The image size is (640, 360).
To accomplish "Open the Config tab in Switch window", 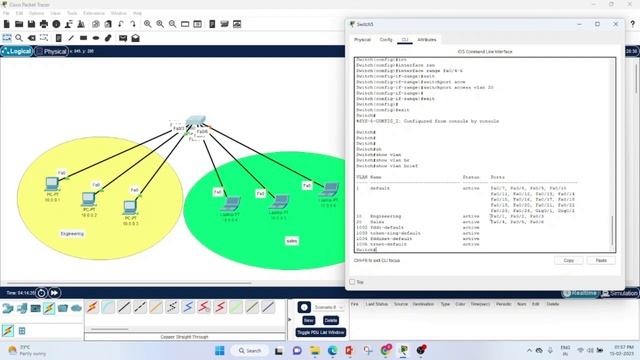I will click(x=386, y=40).
